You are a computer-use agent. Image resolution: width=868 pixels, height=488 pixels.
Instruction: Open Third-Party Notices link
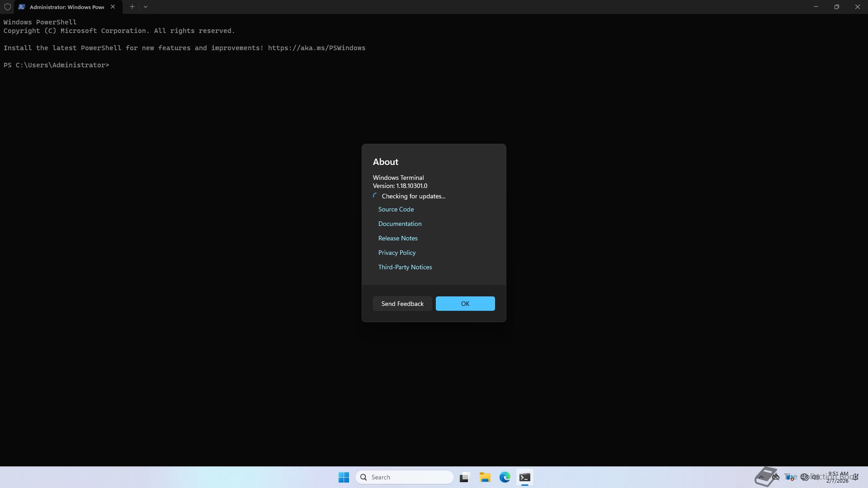click(405, 267)
